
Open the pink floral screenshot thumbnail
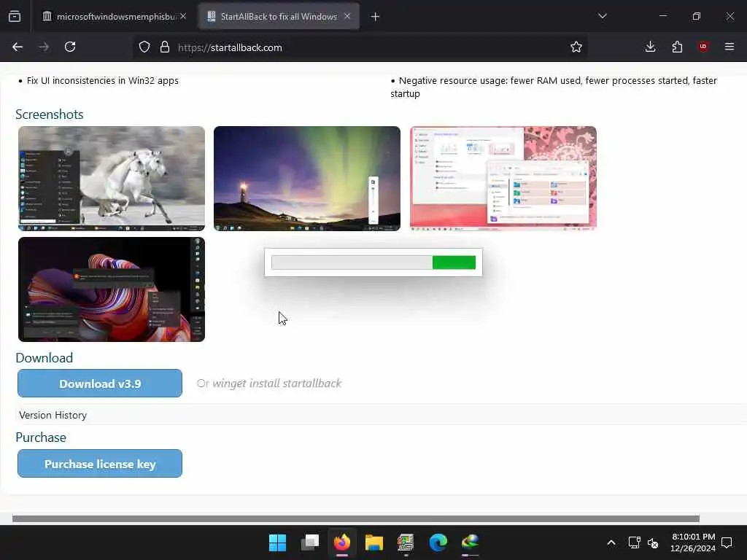pos(503,179)
